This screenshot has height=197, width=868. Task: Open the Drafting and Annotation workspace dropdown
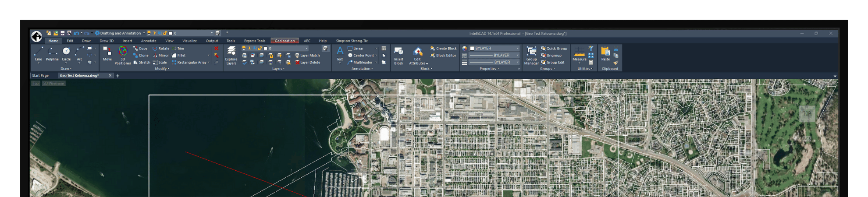tap(121, 33)
